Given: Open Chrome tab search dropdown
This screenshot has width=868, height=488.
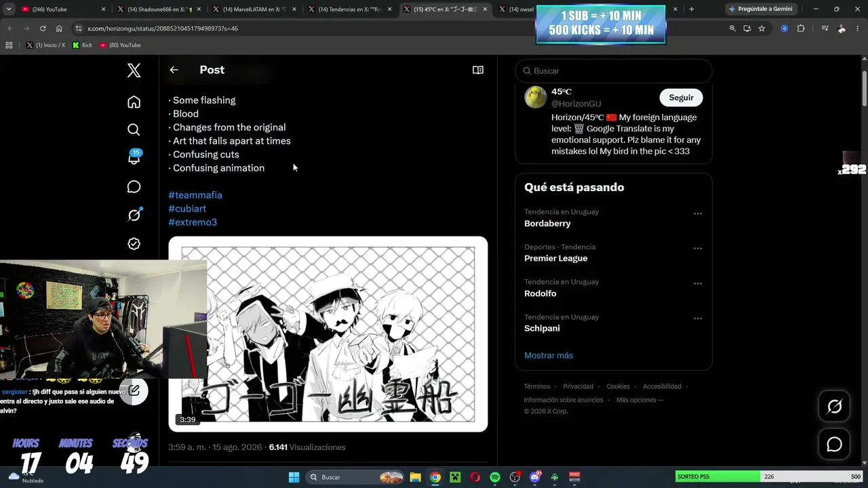Looking at the screenshot, I should pyautogui.click(x=9, y=9).
